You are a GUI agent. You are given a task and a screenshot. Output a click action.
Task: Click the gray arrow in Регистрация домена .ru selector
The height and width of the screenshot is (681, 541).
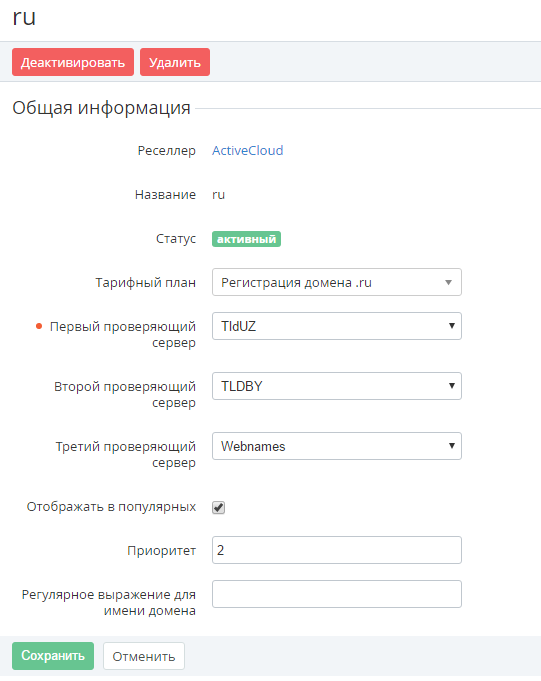tap(449, 282)
